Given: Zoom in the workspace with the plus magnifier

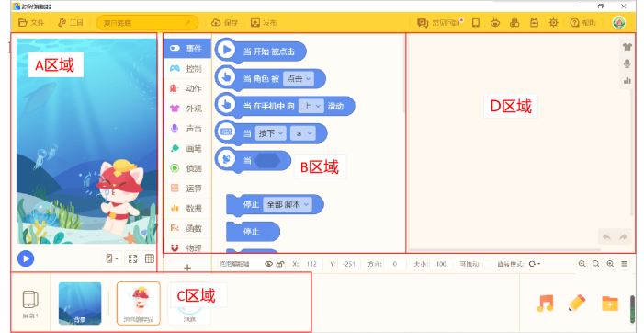Looking at the screenshot, I should [610, 264].
